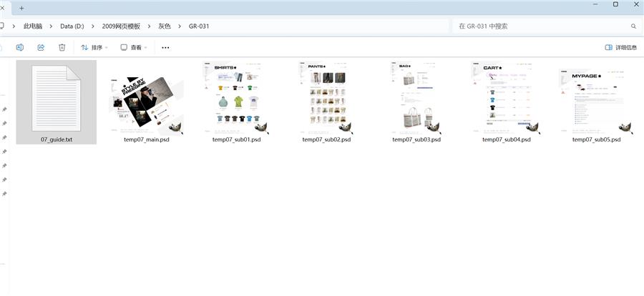Expand the chevron after 此电脑
The width and height of the screenshot is (644, 296).
point(52,26)
